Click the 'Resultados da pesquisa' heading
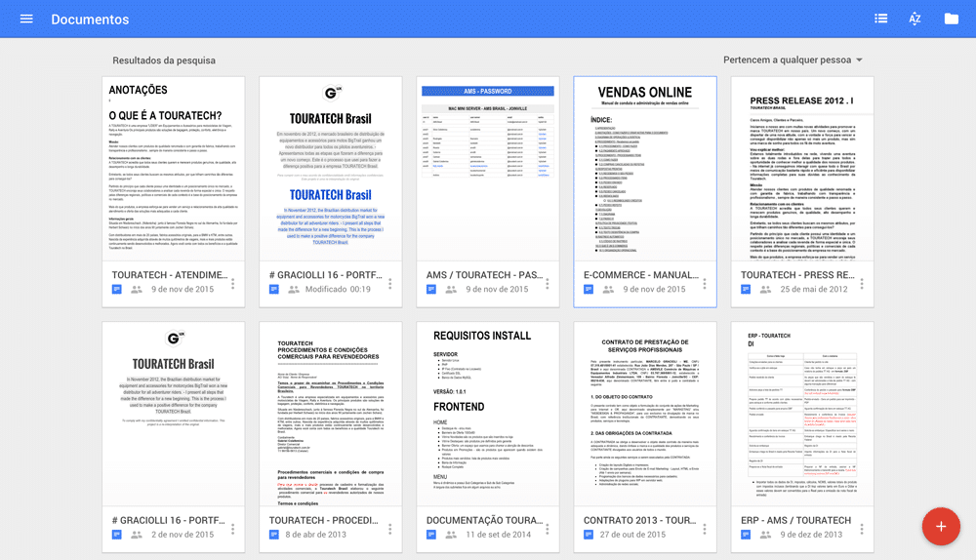 coord(164,60)
